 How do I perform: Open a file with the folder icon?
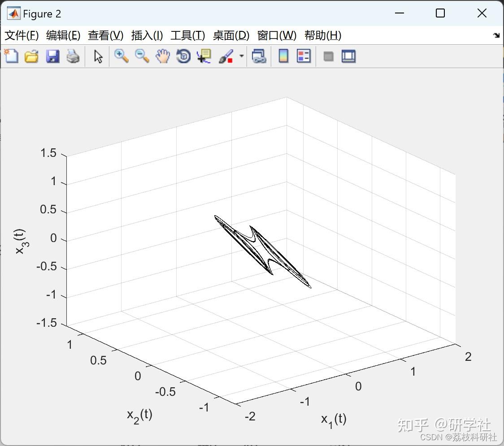pyautogui.click(x=31, y=56)
